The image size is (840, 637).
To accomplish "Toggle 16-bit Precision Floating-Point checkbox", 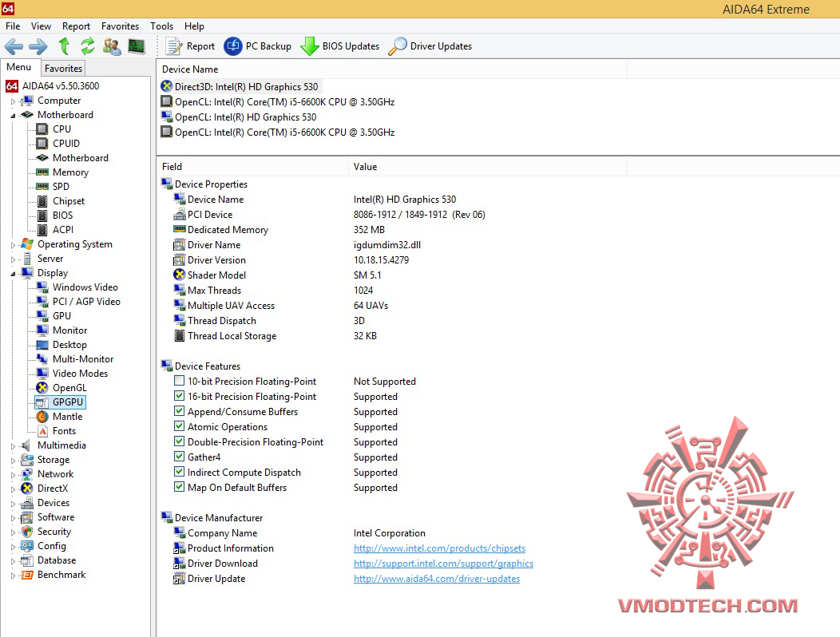I will (x=180, y=396).
